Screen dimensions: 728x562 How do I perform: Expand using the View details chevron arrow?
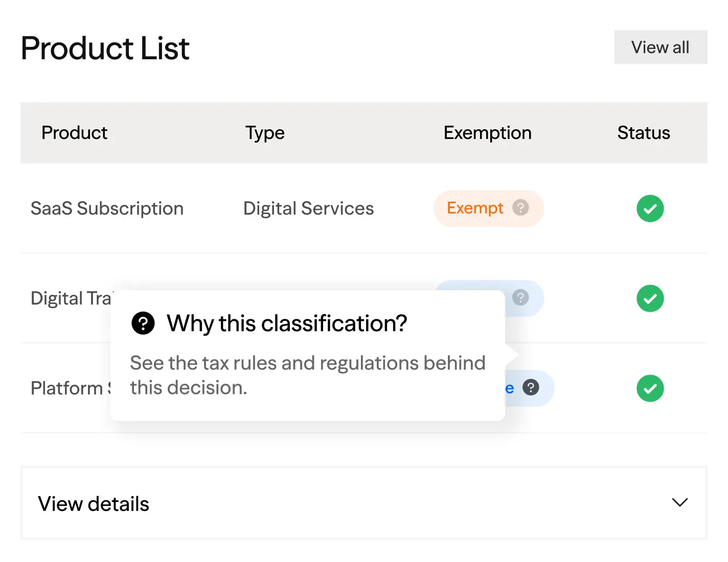click(x=679, y=503)
